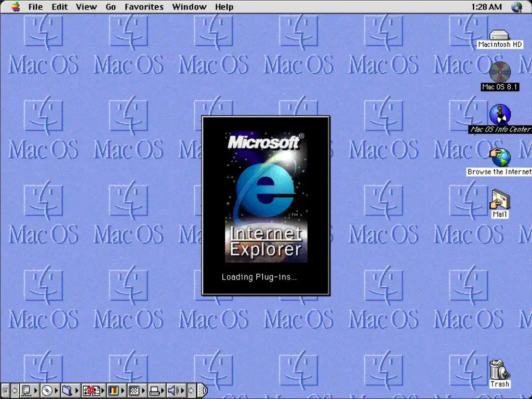Click the "Loading Plug-ins..." status text
This screenshot has height=399, width=532.
259,277
